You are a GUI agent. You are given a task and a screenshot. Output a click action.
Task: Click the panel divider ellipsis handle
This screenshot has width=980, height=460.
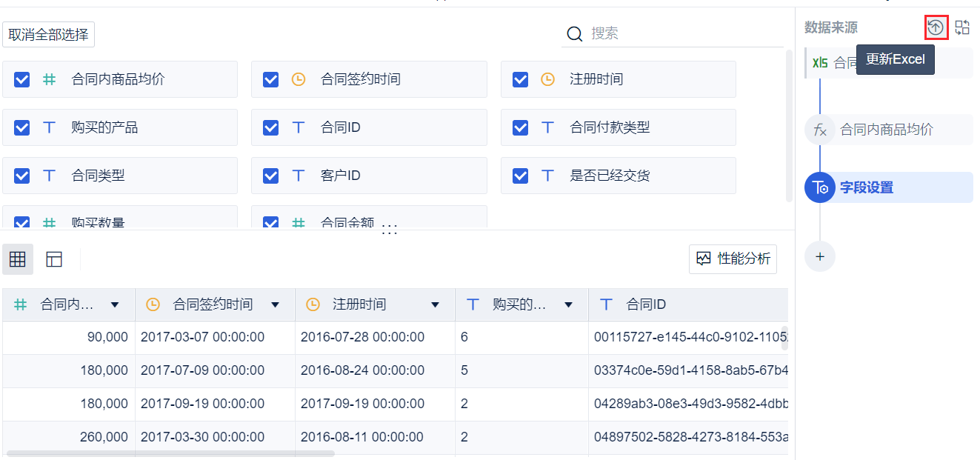[390, 230]
